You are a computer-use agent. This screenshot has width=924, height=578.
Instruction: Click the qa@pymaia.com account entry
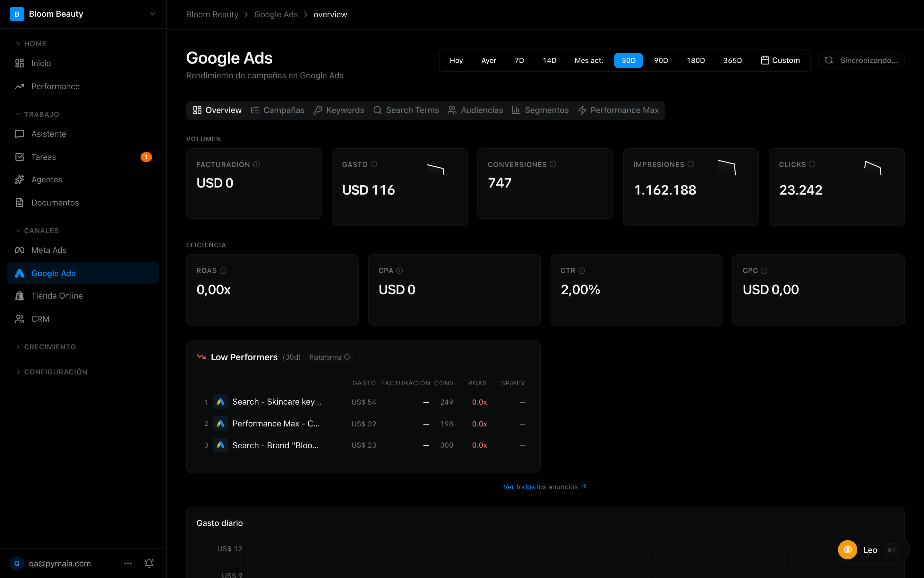click(50, 563)
